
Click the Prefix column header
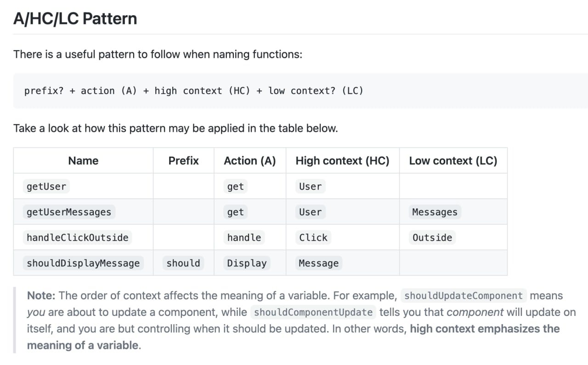pyautogui.click(x=184, y=161)
